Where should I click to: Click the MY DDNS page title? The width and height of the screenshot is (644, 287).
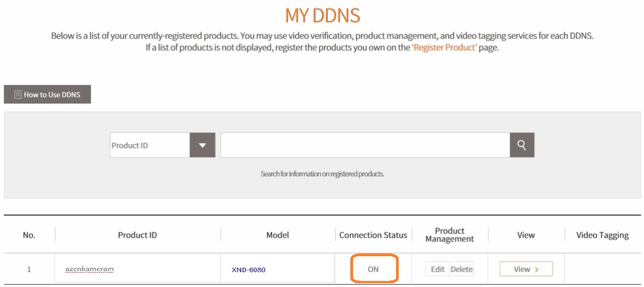[322, 15]
